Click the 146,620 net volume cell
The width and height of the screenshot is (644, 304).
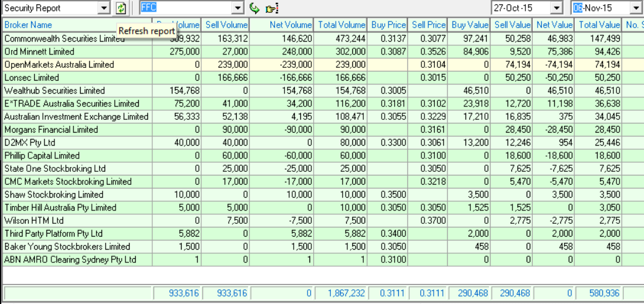282,39
